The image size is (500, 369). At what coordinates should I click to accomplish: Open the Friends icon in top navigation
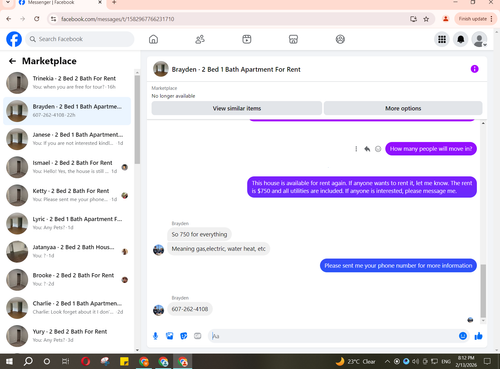[200, 39]
